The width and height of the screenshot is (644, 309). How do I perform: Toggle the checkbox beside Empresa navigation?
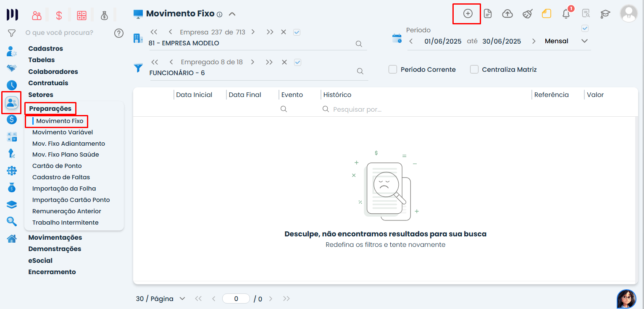[297, 32]
